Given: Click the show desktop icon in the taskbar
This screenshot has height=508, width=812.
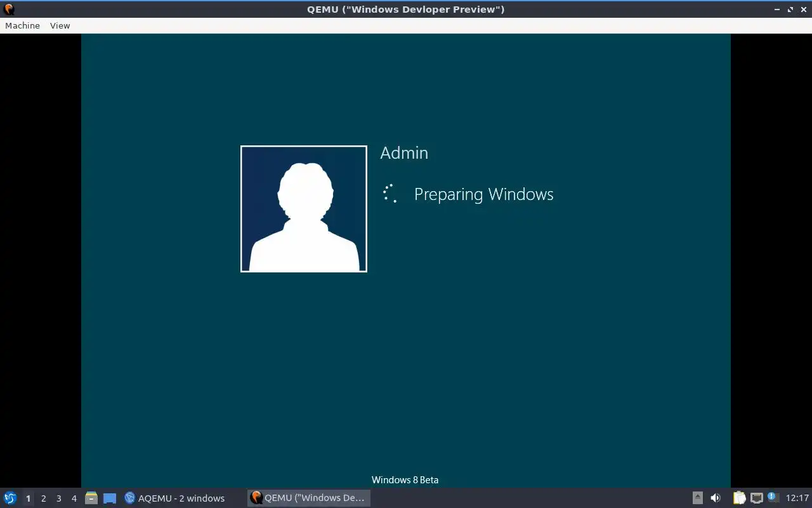Looking at the screenshot, I should click(x=110, y=498).
